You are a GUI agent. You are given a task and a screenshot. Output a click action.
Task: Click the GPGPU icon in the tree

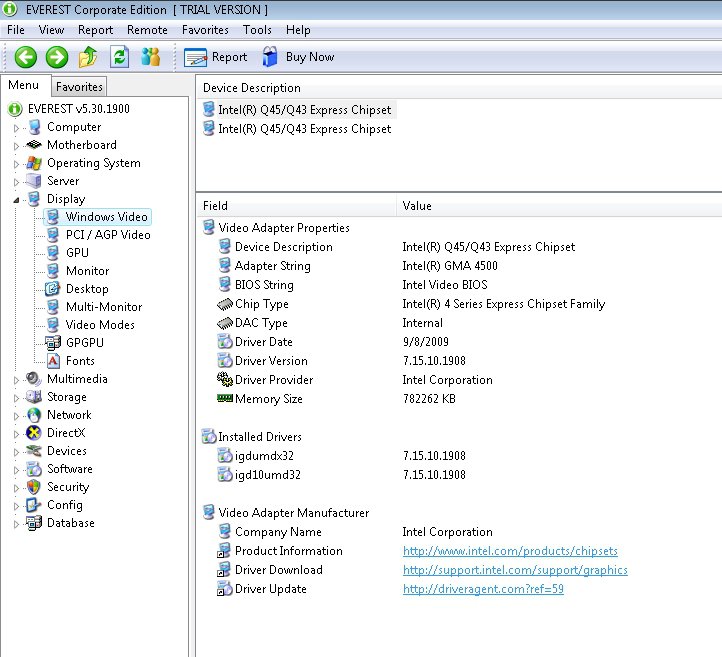[52, 343]
